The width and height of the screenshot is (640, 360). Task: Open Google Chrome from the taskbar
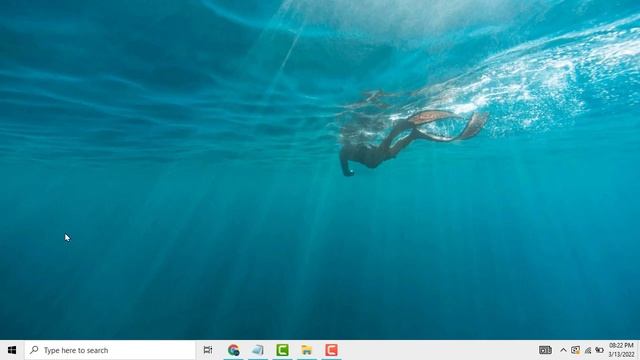(233, 350)
